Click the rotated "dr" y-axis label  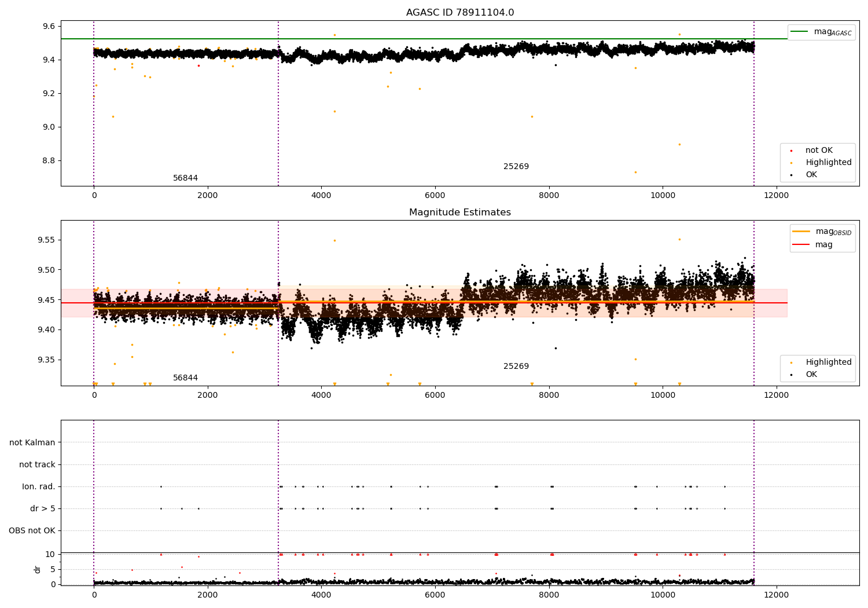[x=38, y=569]
